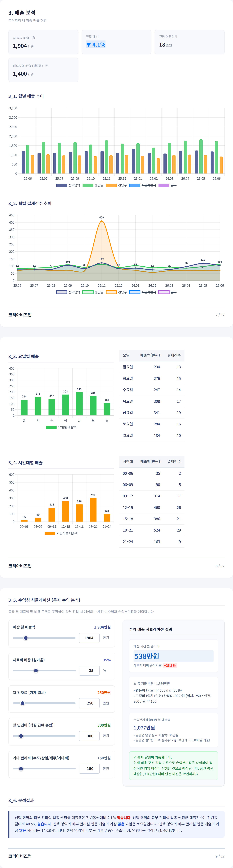The image size is (233, 868).
Task: Click the 18~21 bar labeled 524
Action: click(x=93, y=510)
